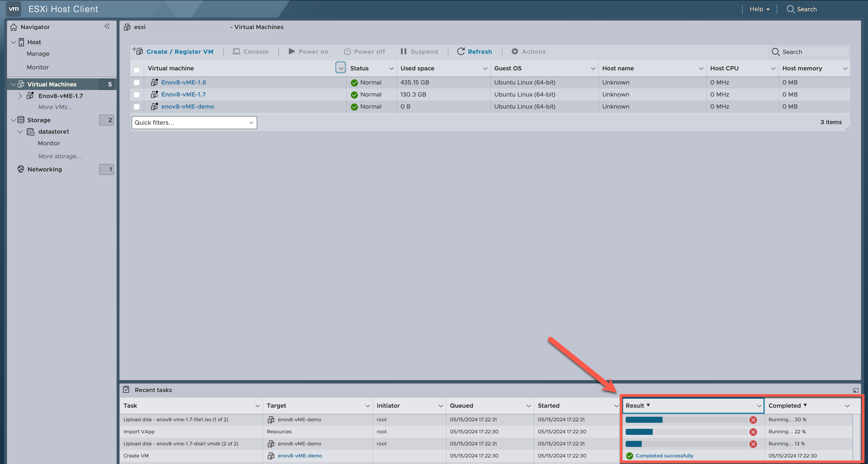The height and width of the screenshot is (464, 868).
Task: Open the Host memory column dropdown arrow
Action: tap(845, 68)
